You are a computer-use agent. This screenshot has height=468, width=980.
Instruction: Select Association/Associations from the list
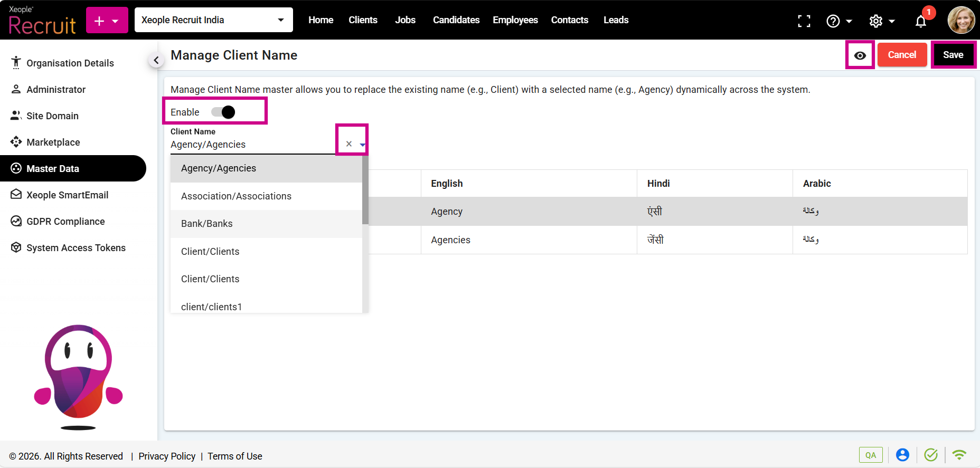click(x=236, y=196)
